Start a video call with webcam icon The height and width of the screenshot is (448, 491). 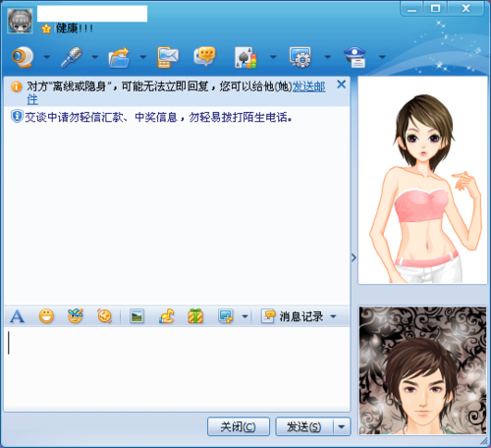tap(23, 57)
